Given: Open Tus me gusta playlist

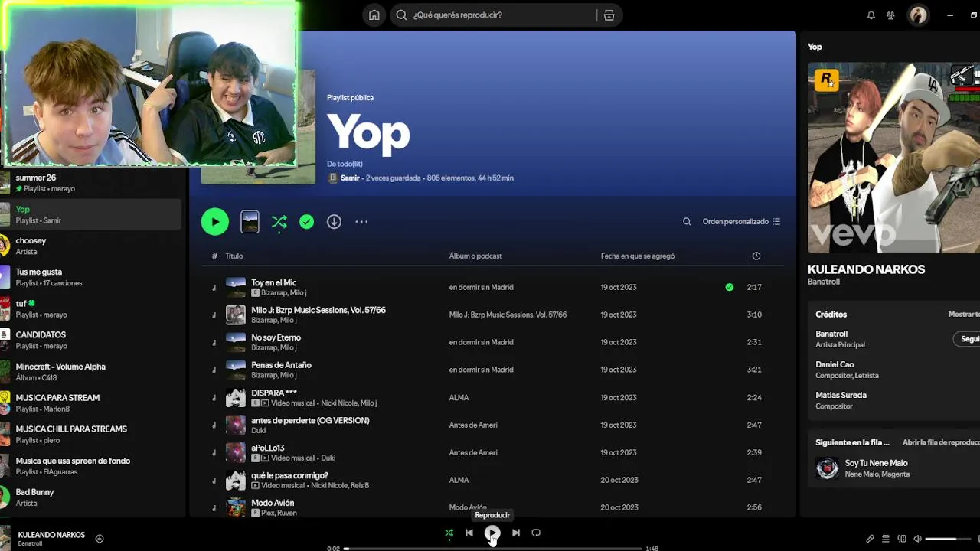Looking at the screenshot, I should tap(91, 277).
